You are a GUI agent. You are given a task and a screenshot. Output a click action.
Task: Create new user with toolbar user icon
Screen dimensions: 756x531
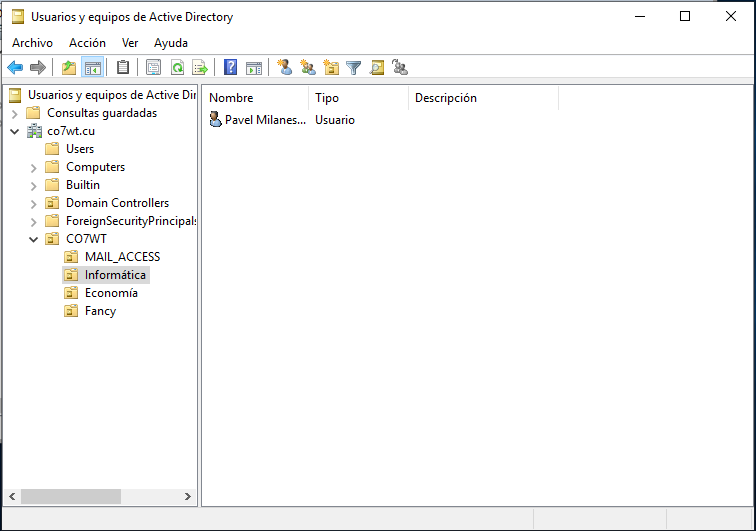[x=284, y=68]
